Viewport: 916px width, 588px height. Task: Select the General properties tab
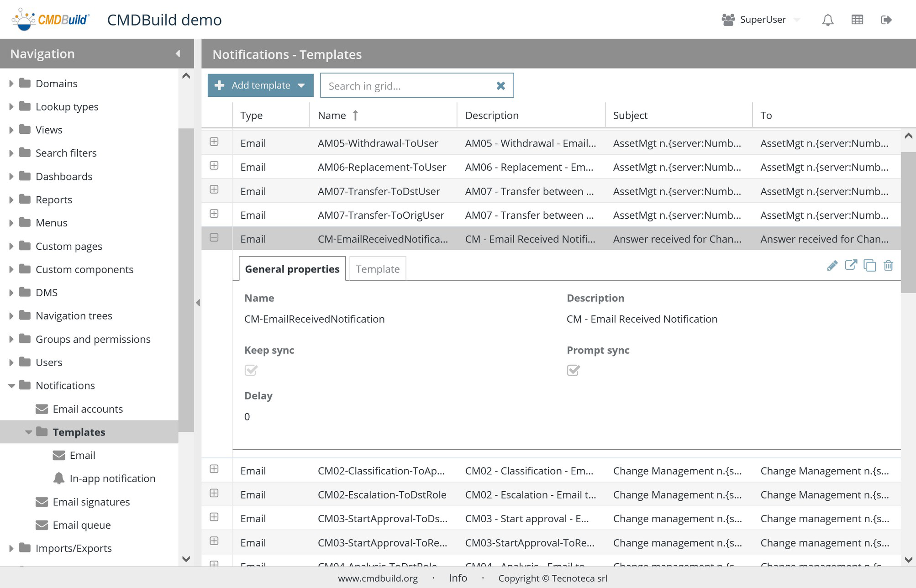292,269
